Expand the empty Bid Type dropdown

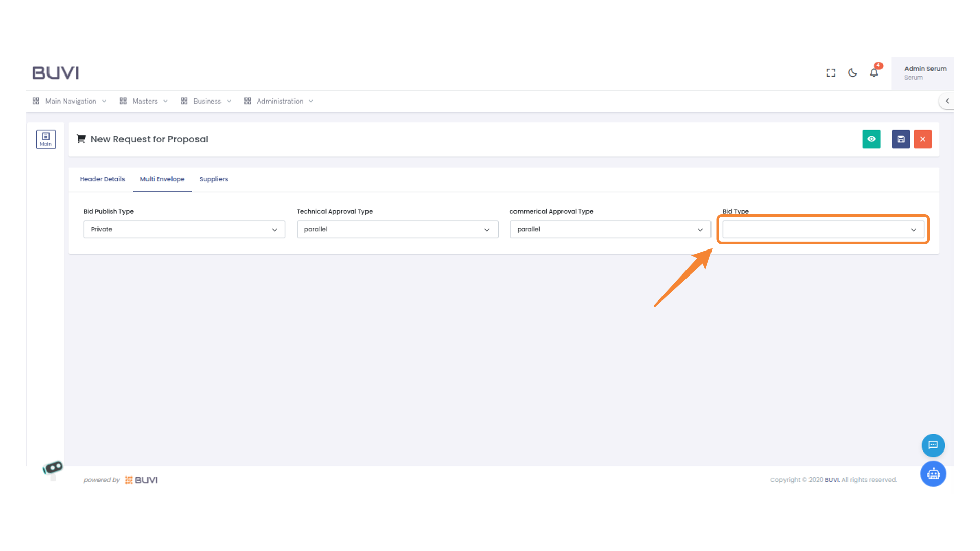[823, 229]
